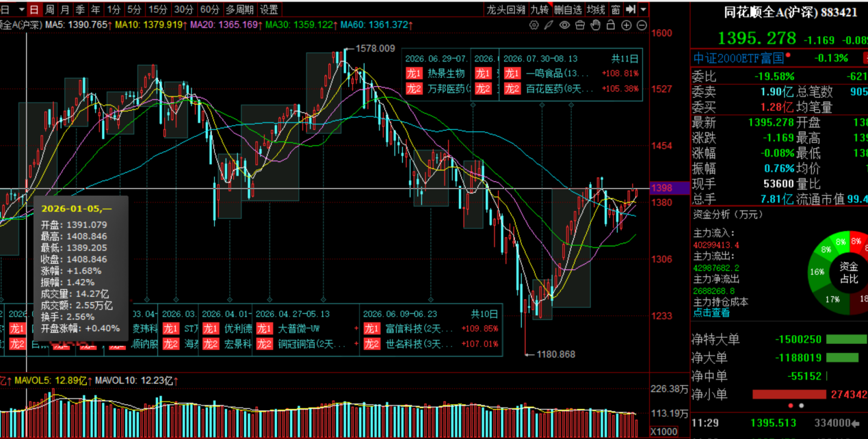Select the highlighted 日 daily period tab

tap(34, 10)
